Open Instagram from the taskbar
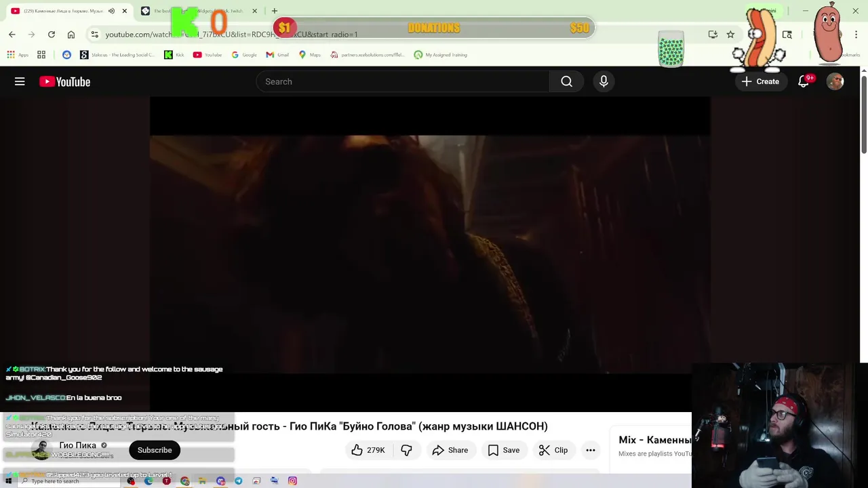Screen dimensions: 868x488 292,481
